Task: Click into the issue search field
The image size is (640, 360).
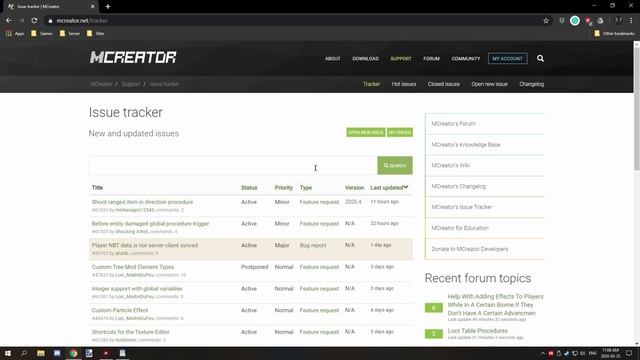Action: [233, 165]
